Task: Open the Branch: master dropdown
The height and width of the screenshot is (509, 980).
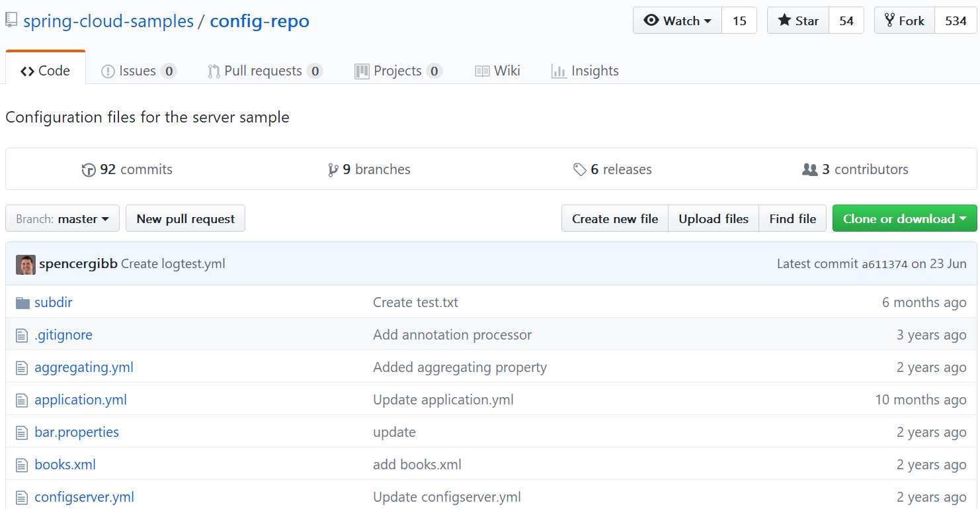Action: coord(62,218)
